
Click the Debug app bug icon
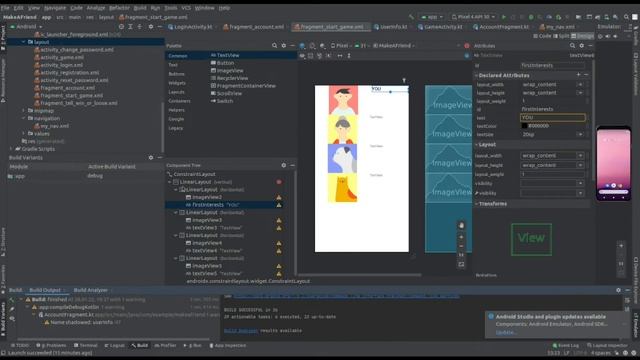click(x=531, y=17)
